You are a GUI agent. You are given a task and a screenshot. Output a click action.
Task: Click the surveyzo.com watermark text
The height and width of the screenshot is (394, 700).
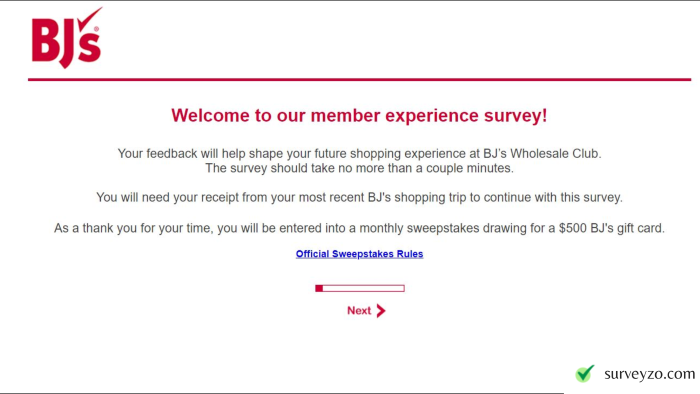[x=650, y=373]
